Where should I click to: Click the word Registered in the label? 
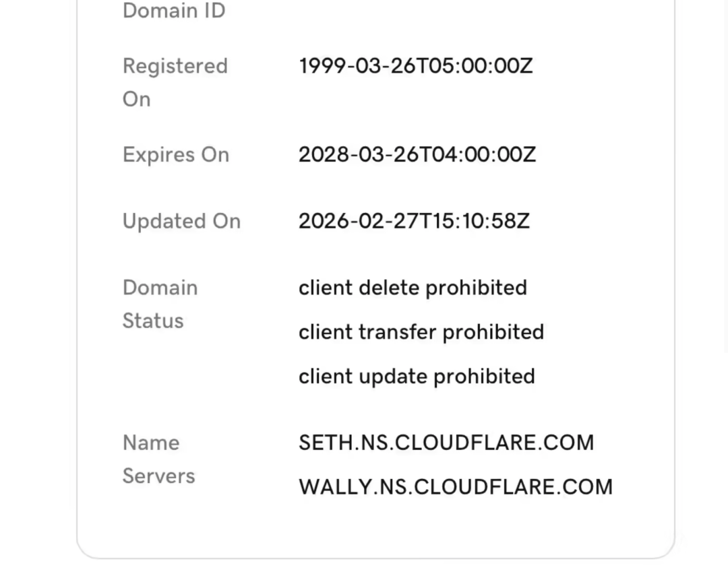coord(175,66)
